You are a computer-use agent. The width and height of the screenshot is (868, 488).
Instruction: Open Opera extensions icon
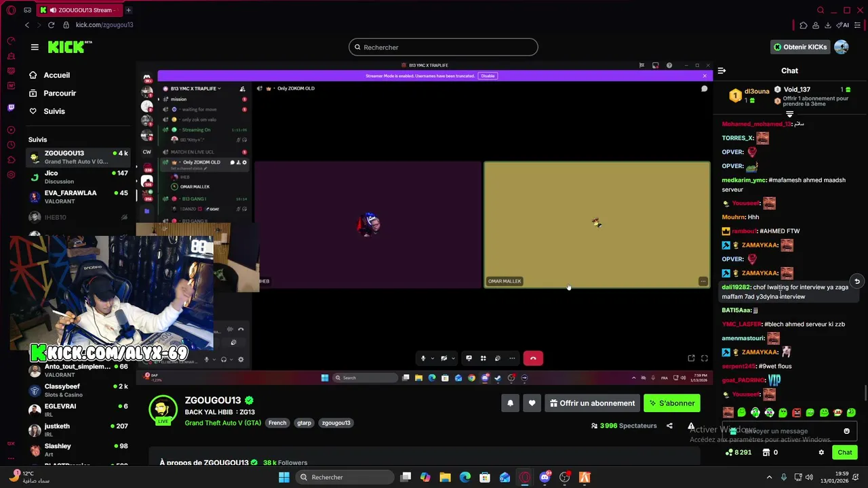tap(804, 25)
